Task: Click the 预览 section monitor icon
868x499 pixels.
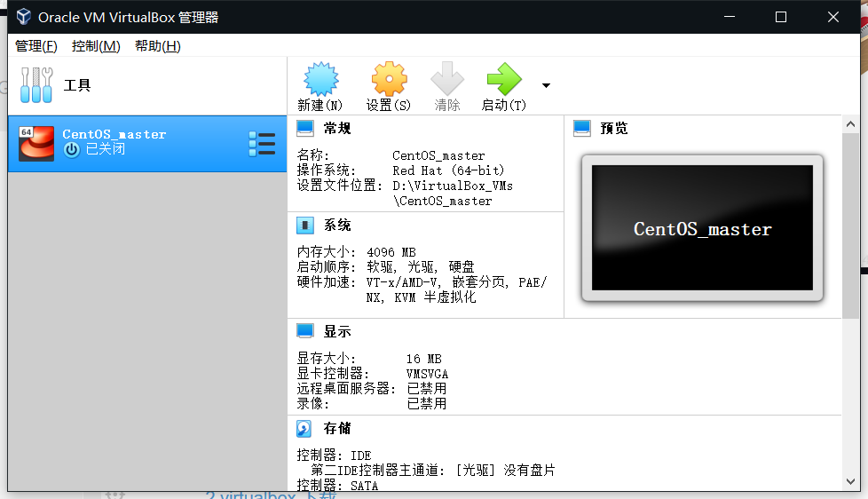Action: [582, 129]
